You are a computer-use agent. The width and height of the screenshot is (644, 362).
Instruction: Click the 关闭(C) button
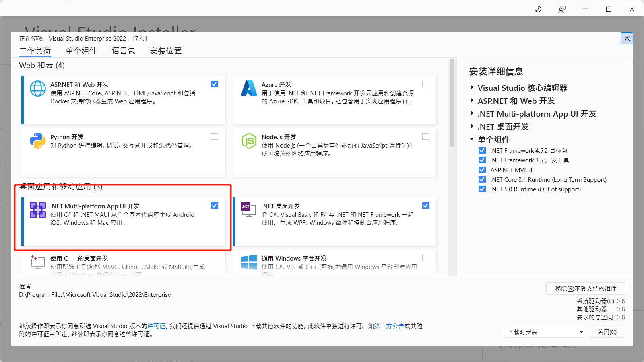click(x=607, y=332)
